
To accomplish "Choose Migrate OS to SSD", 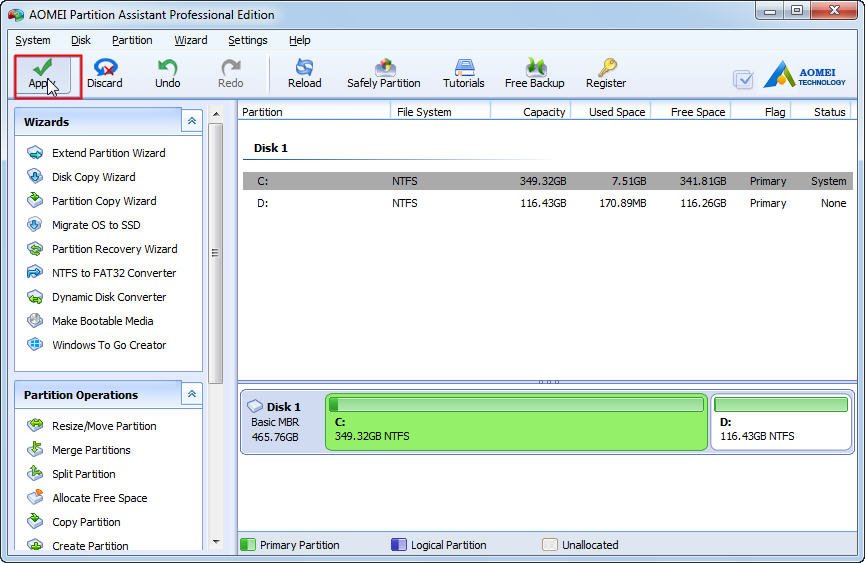I will [x=96, y=225].
